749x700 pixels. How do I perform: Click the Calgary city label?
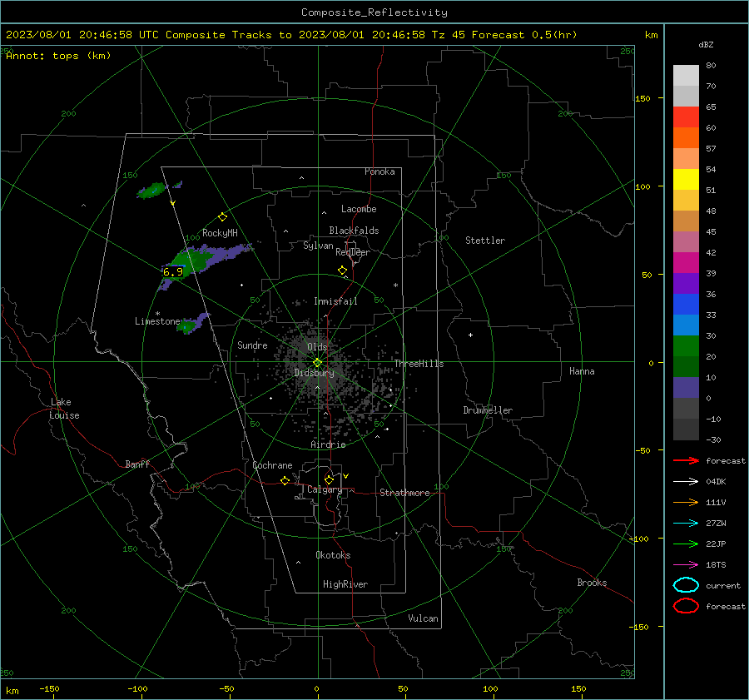point(325,489)
